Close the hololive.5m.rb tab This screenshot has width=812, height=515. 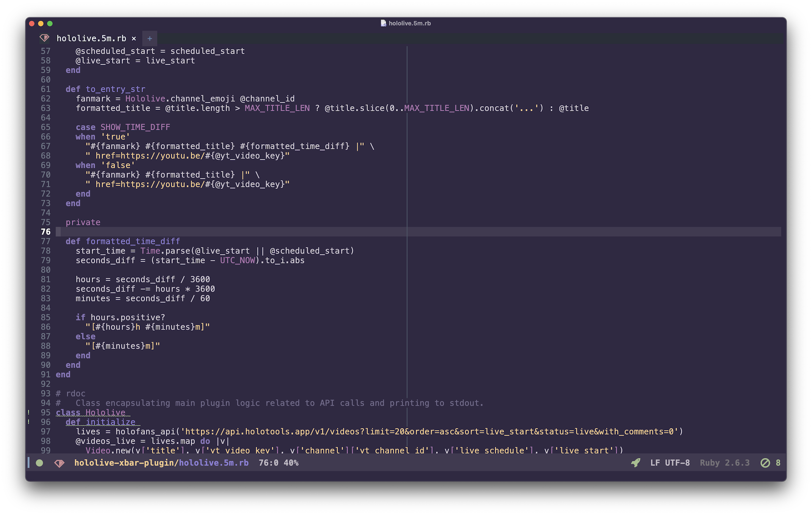point(134,38)
